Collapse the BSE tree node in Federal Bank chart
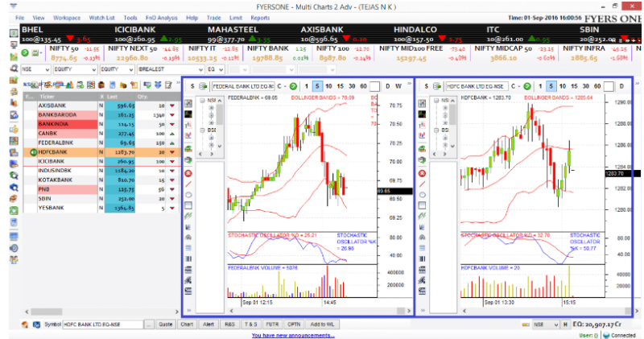This screenshot has width=644, height=339. tap(203, 130)
